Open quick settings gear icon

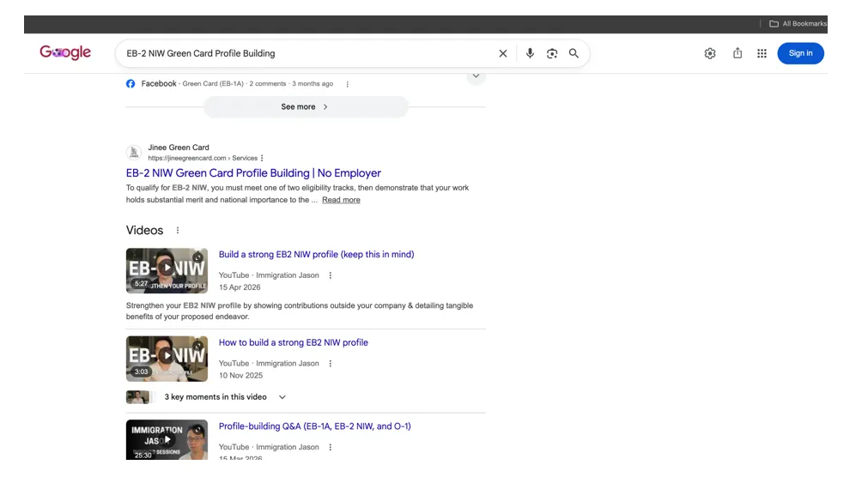pyautogui.click(x=710, y=54)
